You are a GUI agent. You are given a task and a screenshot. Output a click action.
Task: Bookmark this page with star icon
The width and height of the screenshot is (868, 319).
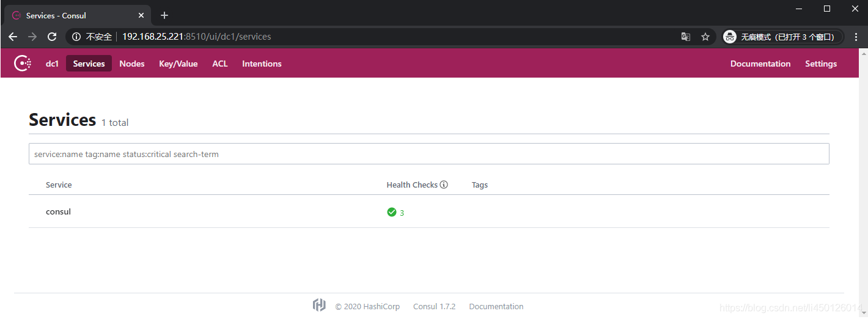coord(705,37)
